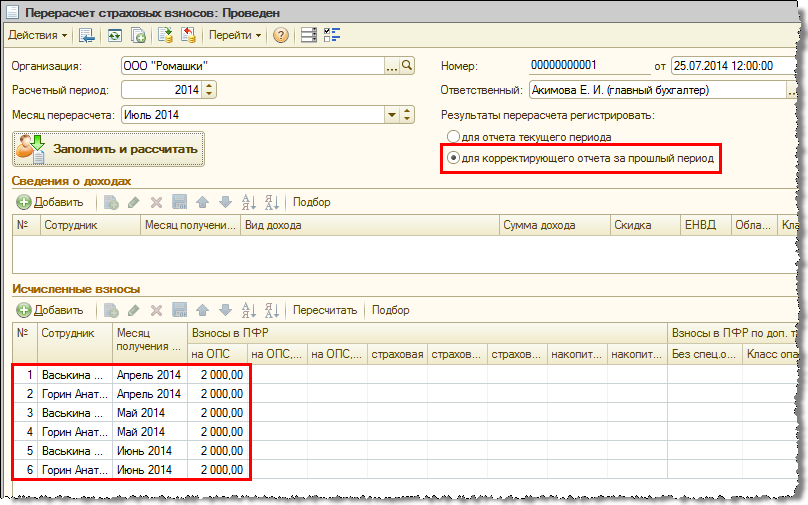Open the Месяц перерасчета dropdown list
808x505 pixels.
[x=393, y=115]
